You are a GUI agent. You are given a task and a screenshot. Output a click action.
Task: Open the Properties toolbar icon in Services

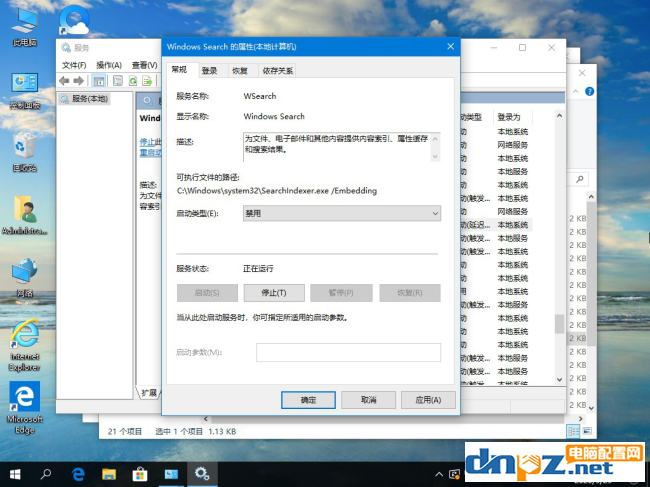[x=118, y=81]
